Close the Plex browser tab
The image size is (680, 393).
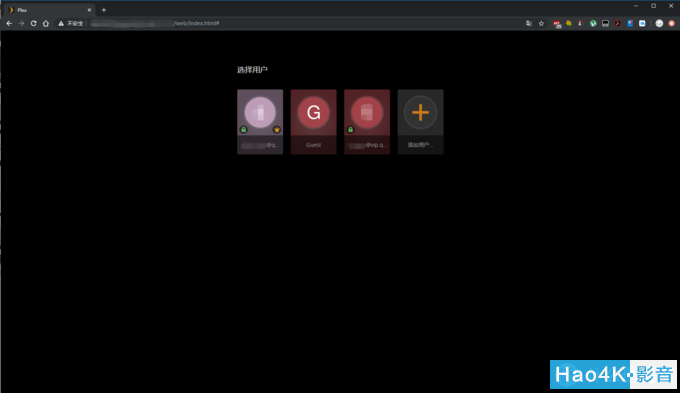[89, 10]
